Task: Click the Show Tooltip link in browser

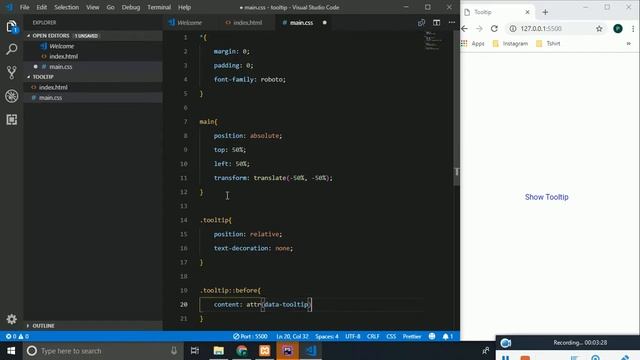Action: (x=547, y=197)
